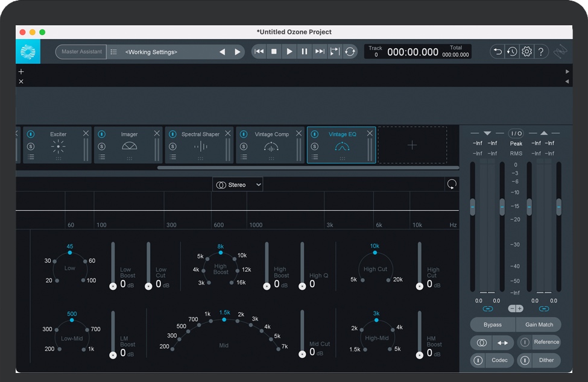Remove the Vintage Comp module with its X
The width and height of the screenshot is (588, 382).
(299, 133)
